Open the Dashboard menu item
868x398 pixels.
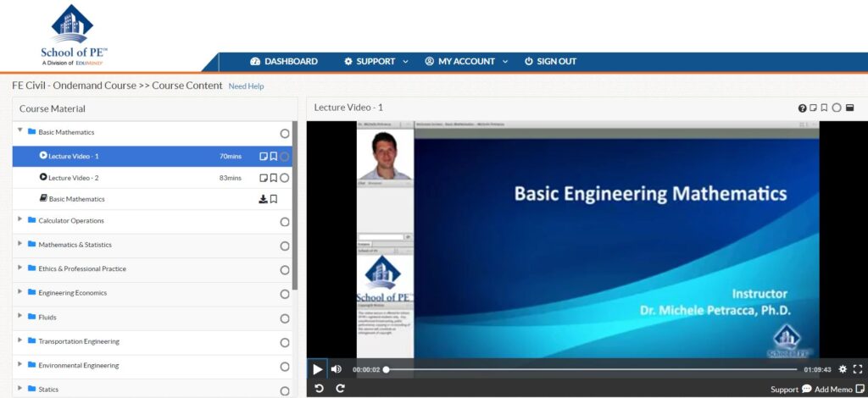[x=284, y=61]
